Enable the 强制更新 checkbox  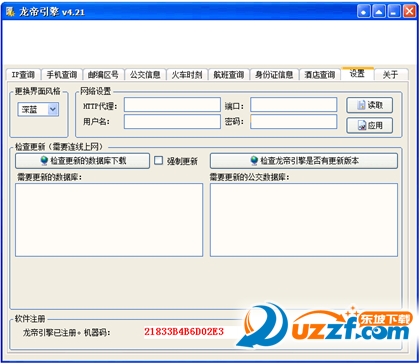159,161
